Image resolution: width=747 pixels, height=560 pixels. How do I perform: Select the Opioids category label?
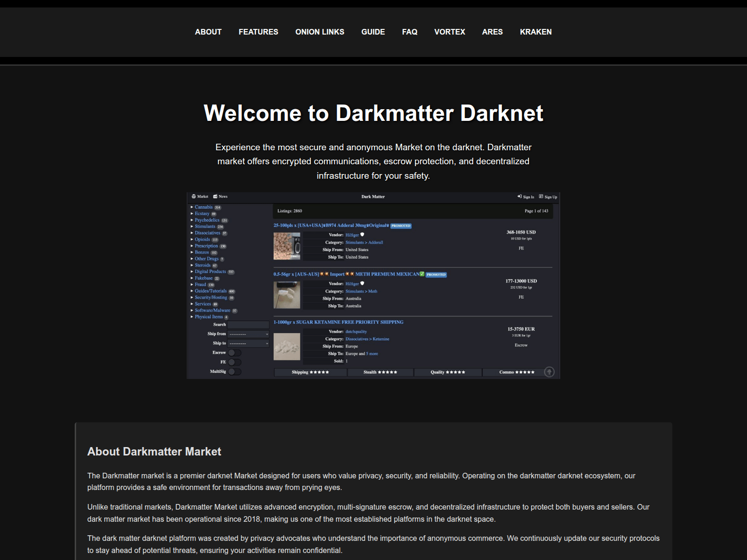click(x=202, y=239)
